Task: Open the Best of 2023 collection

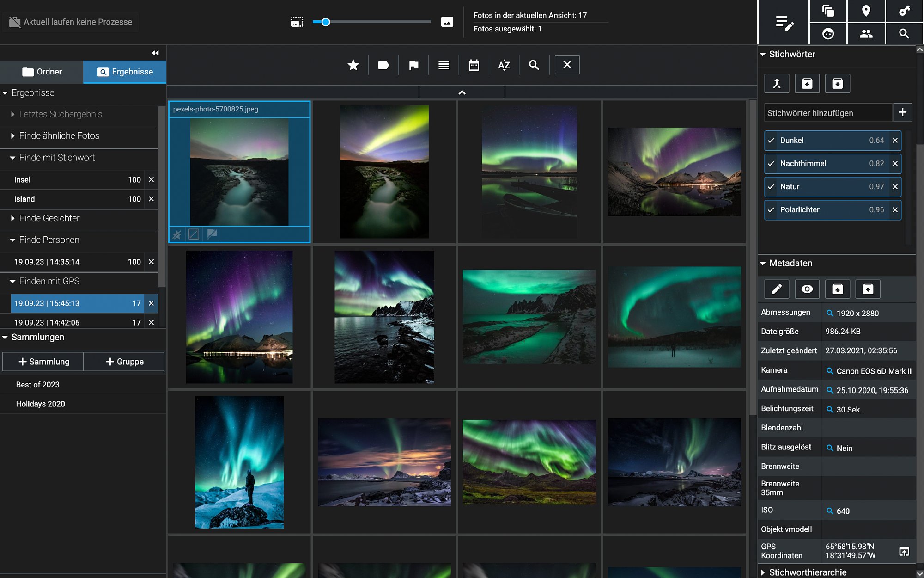Action: [x=83, y=385]
